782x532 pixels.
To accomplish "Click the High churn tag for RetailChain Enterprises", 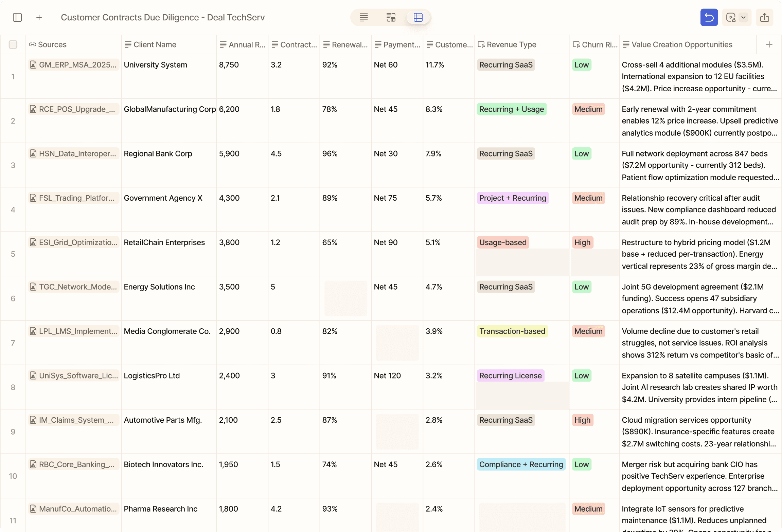I will pyautogui.click(x=582, y=242).
